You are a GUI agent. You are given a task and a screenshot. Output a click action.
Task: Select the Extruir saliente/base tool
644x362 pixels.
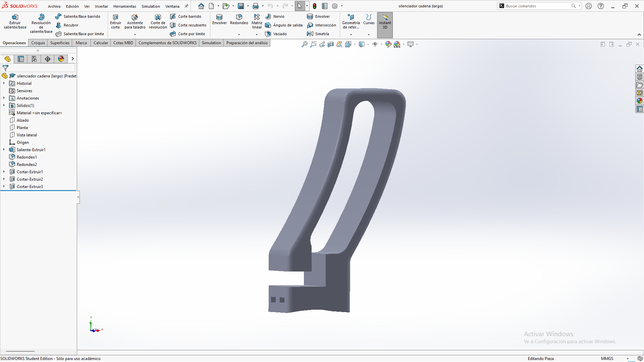click(x=15, y=22)
